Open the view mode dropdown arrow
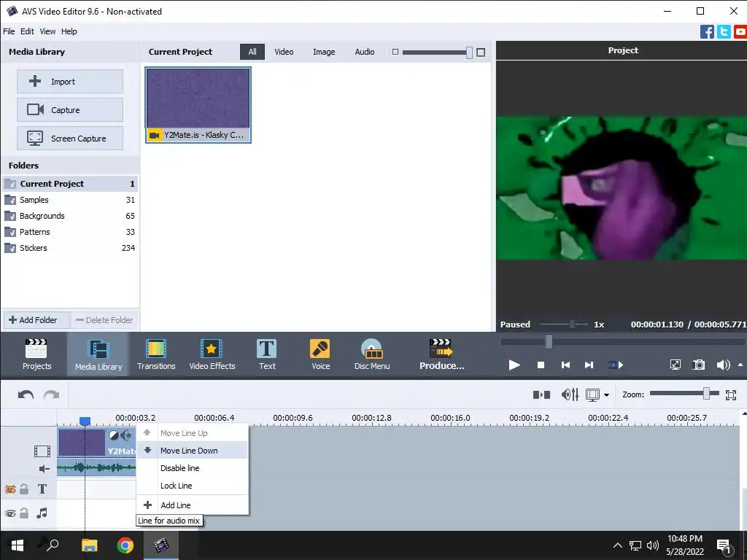747x560 pixels. coord(606,394)
